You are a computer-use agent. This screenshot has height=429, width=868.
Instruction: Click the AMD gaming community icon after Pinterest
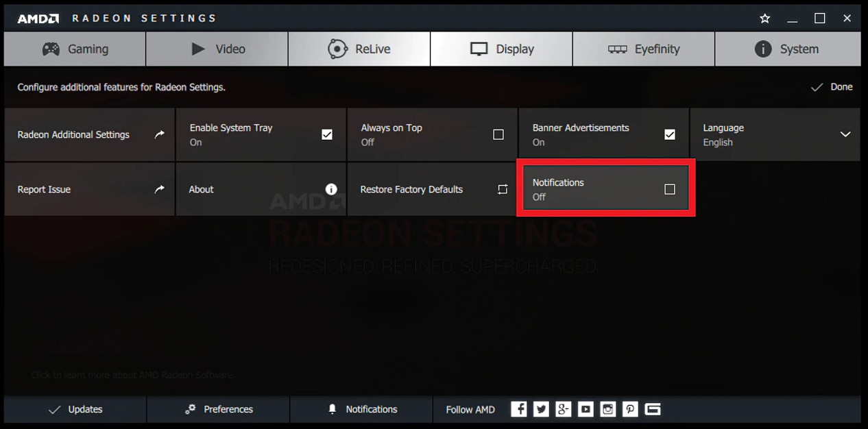click(653, 409)
